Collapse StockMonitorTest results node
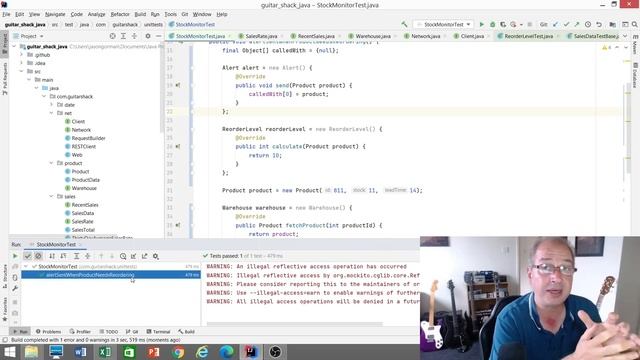The image size is (640, 360). pyautogui.click(x=26, y=267)
